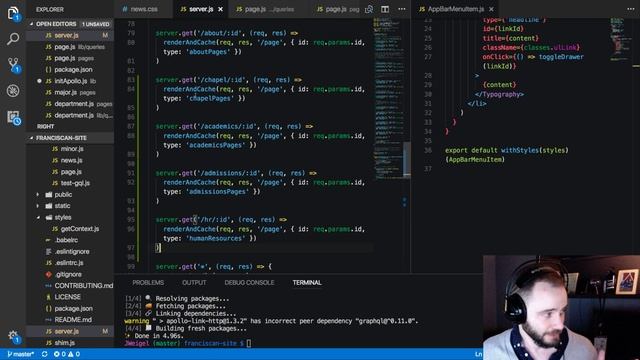Place cursor on 'chapelPages' string in editor
This screenshot has width=640, height=360.
tap(210, 98)
